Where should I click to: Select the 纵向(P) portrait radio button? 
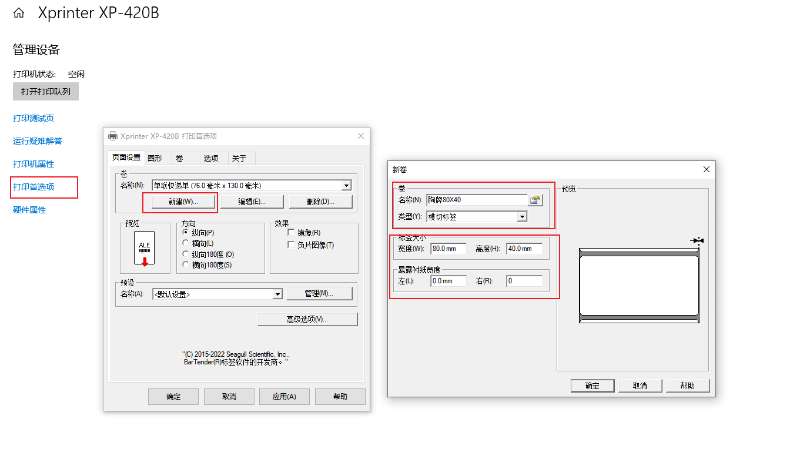pyautogui.click(x=186, y=232)
